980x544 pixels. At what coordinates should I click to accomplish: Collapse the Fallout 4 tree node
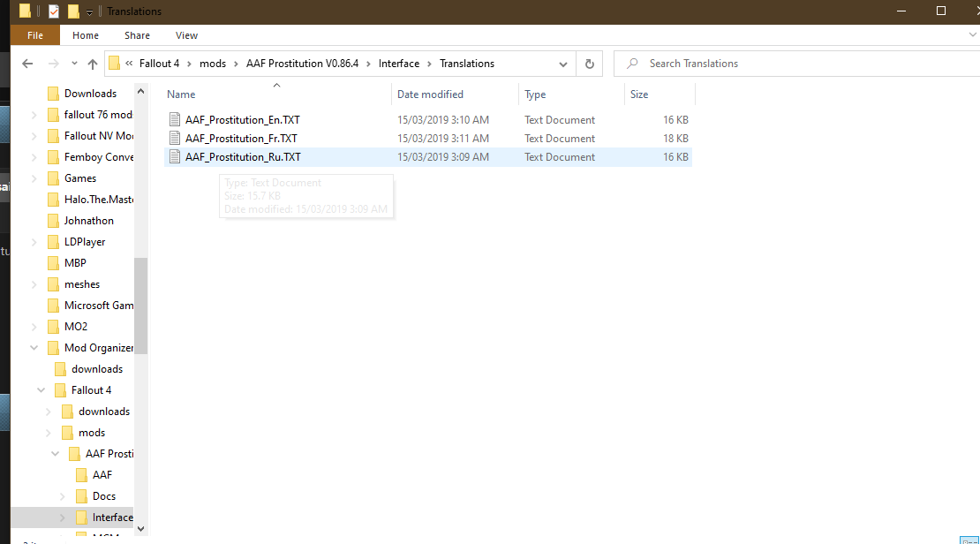pos(41,391)
